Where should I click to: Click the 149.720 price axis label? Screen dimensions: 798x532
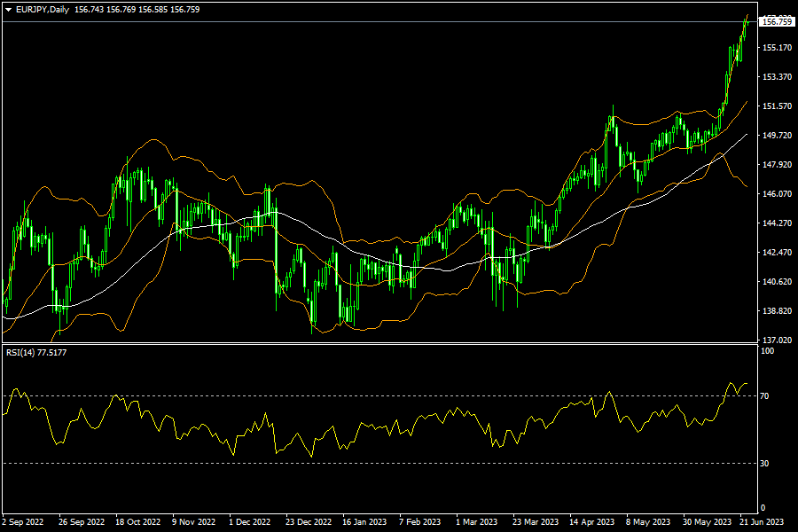777,135
